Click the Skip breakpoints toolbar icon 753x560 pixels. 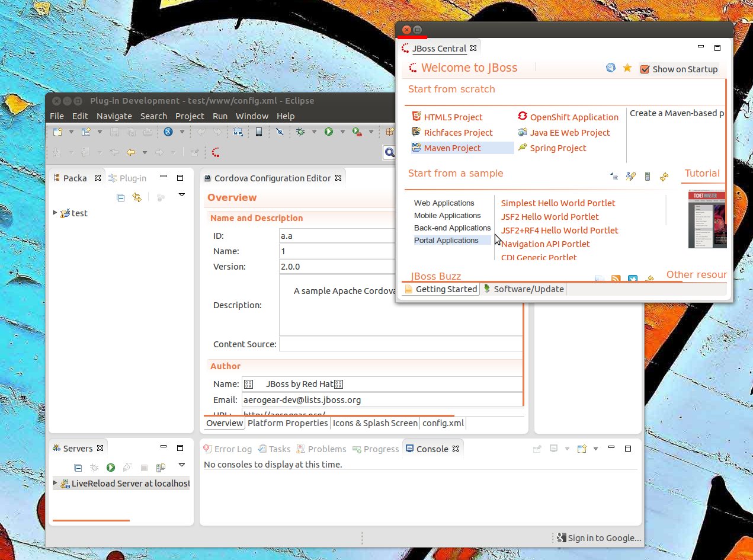point(280,132)
